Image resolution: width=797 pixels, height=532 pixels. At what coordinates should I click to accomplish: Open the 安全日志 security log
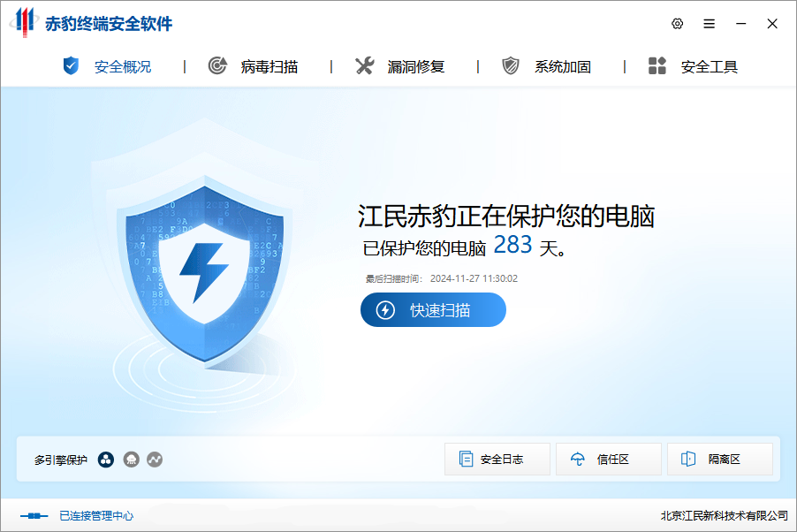[497, 460]
